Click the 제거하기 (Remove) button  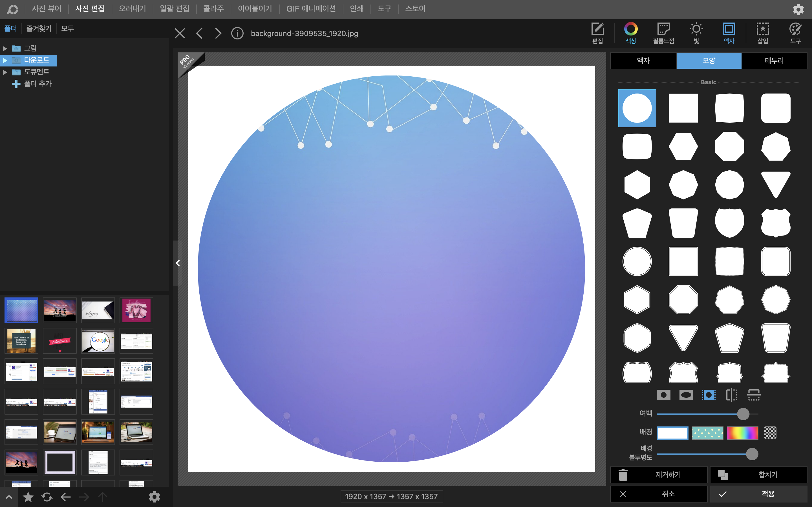tap(658, 475)
